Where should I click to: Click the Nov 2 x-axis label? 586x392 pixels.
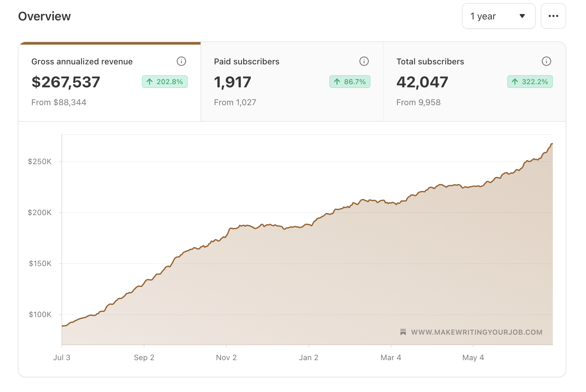click(x=226, y=358)
